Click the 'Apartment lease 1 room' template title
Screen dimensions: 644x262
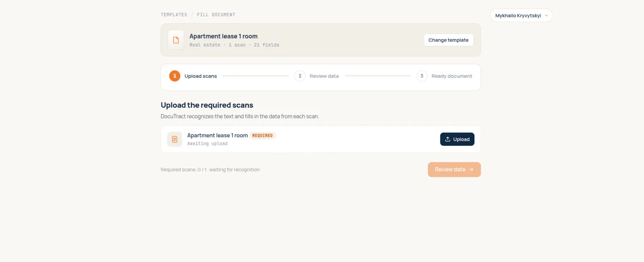click(223, 36)
